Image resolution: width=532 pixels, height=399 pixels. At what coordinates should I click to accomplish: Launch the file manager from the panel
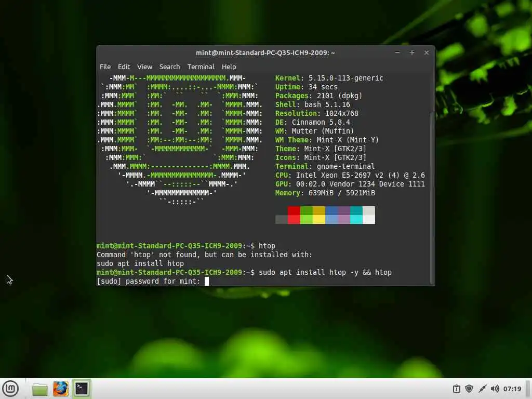[x=39, y=389]
